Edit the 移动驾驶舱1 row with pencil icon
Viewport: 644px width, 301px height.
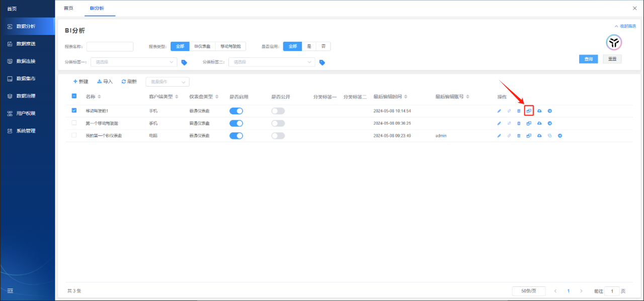(499, 111)
